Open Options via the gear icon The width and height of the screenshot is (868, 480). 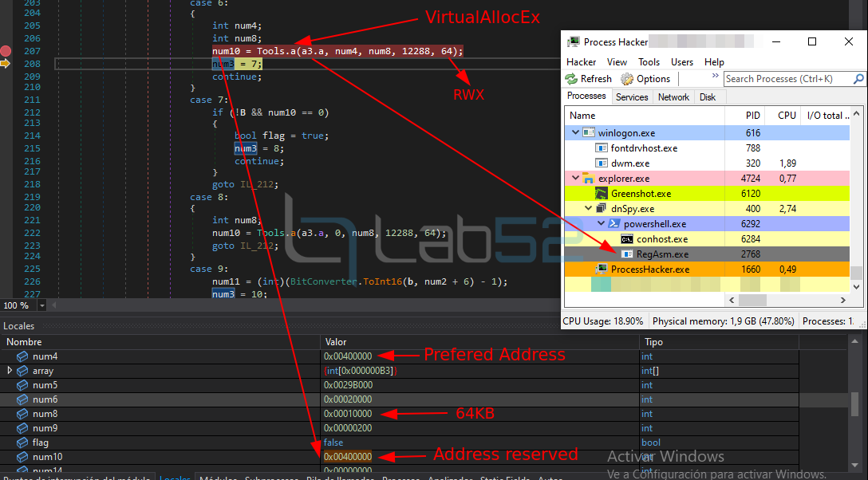(627, 79)
